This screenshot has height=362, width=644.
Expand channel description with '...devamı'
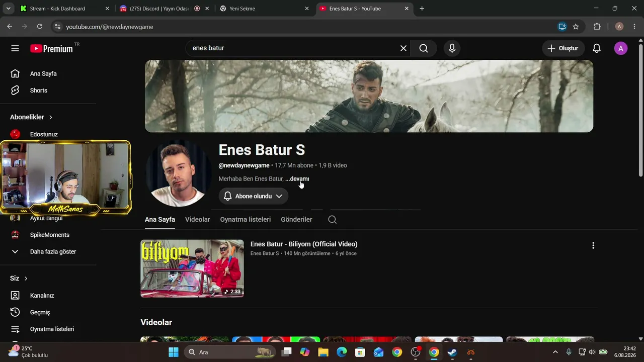click(x=297, y=179)
